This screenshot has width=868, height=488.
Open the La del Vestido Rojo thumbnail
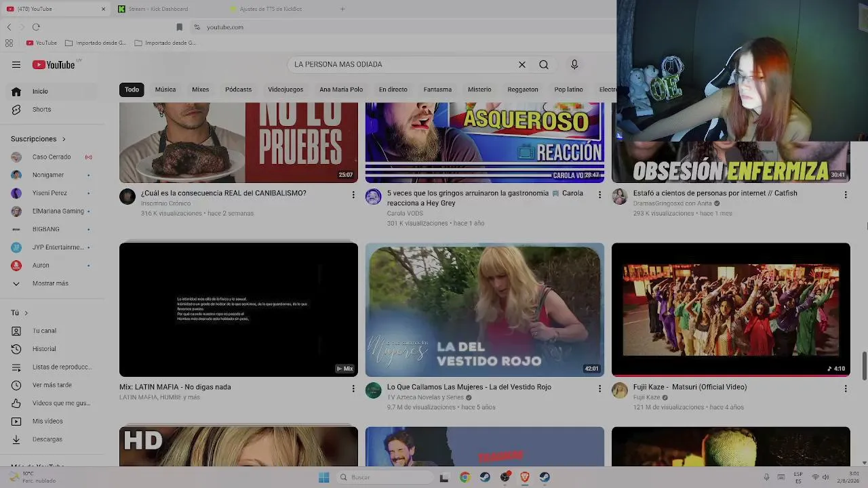[485, 309]
